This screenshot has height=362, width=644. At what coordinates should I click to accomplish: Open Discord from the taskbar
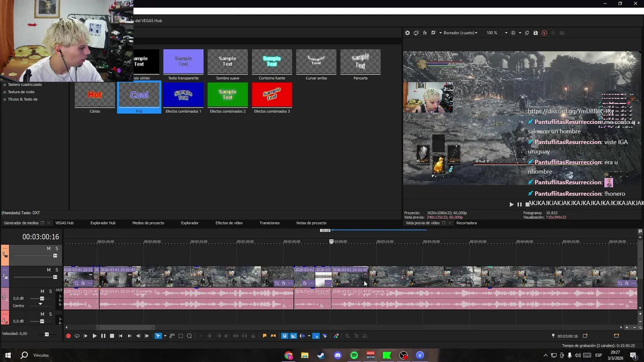pos(338,355)
